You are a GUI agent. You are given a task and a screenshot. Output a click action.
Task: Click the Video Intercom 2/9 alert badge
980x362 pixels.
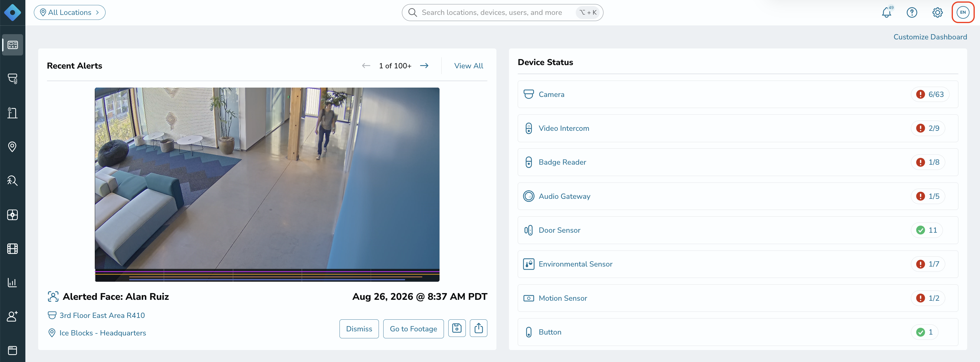coord(928,128)
